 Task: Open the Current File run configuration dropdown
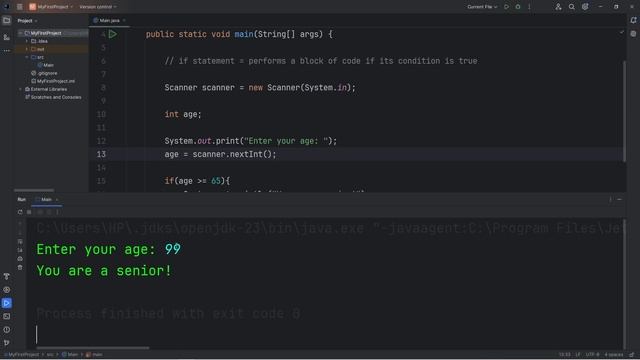point(482,7)
